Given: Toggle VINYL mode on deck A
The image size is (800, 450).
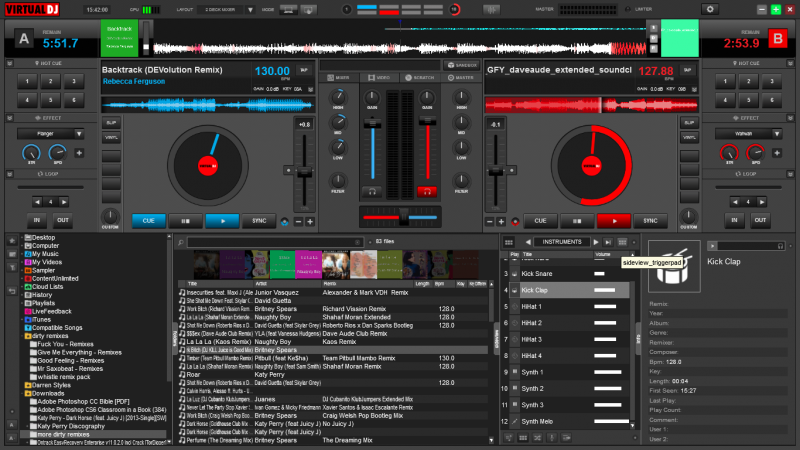Looking at the screenshot, I should coord(111,137).
